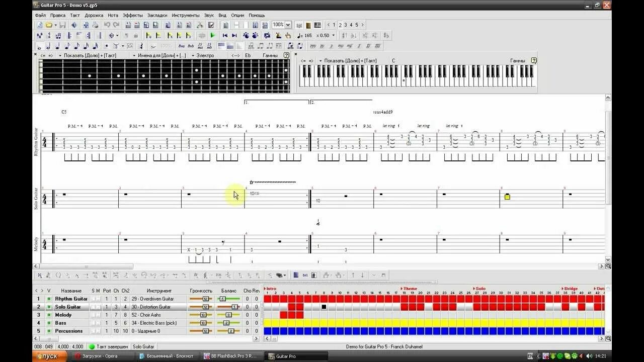Adjust Rhythm Guitar volume slider
The width and height of the screenshot is (644, 362).
pos(201,299)
